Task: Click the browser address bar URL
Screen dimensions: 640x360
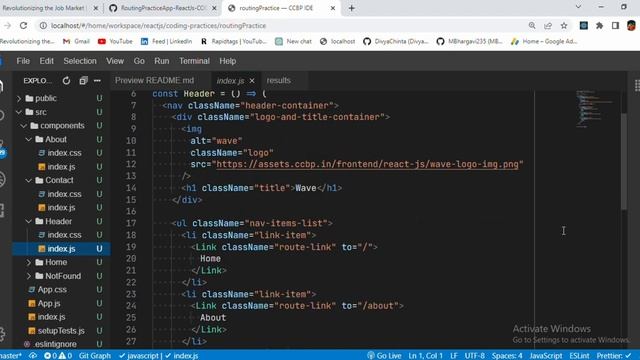Action: 158,25
